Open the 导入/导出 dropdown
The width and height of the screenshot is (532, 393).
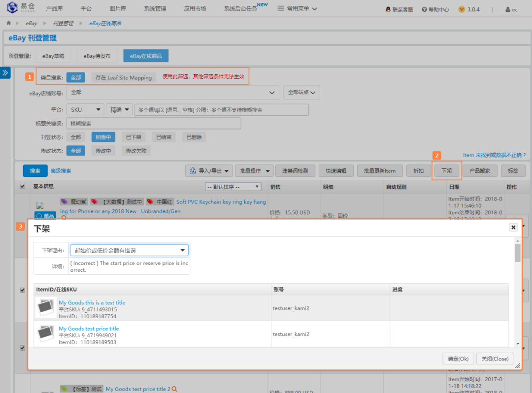(209, 170)
